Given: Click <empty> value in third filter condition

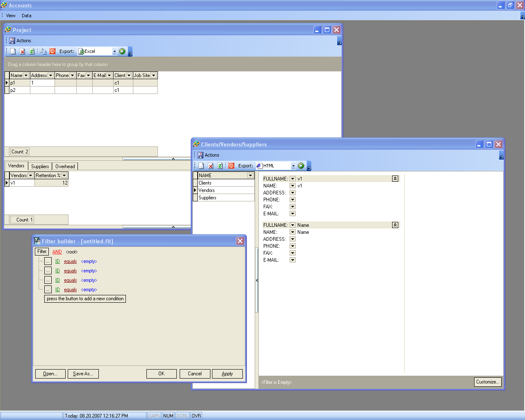Looking at the screenshot, I should (x=89, y=280).
